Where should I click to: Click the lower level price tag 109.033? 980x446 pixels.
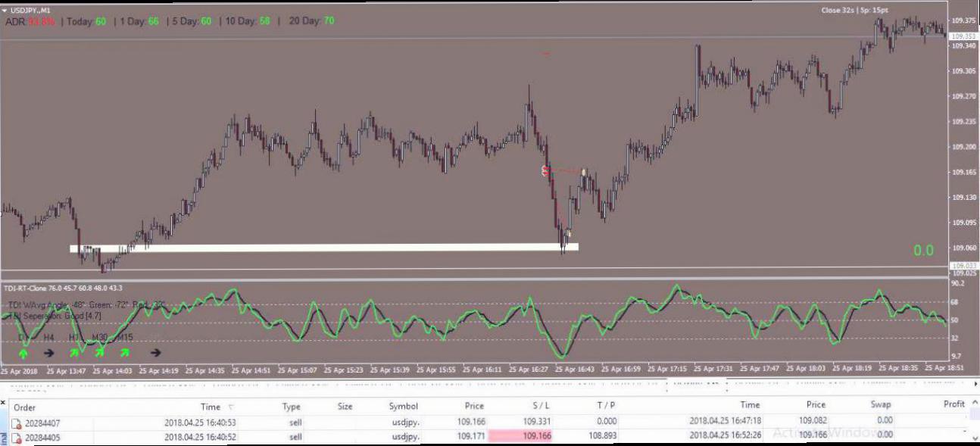[x=964, y=266]
